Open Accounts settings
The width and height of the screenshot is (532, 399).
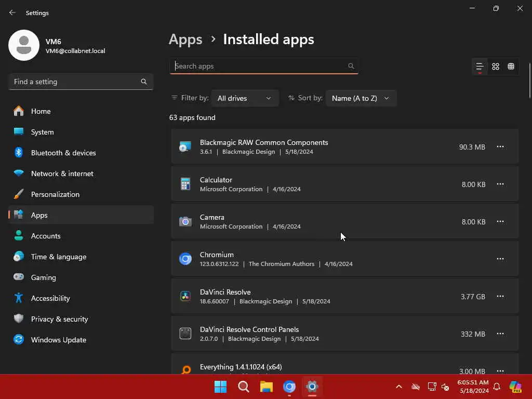(81, 236)
